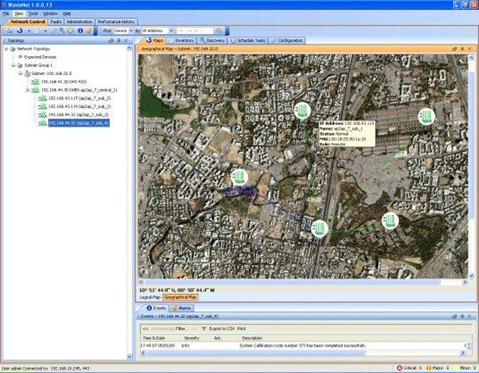Click the device marker at top-right of map
Image resolution: width=479 pixels, height=373 pixels.
pos(426,116)
